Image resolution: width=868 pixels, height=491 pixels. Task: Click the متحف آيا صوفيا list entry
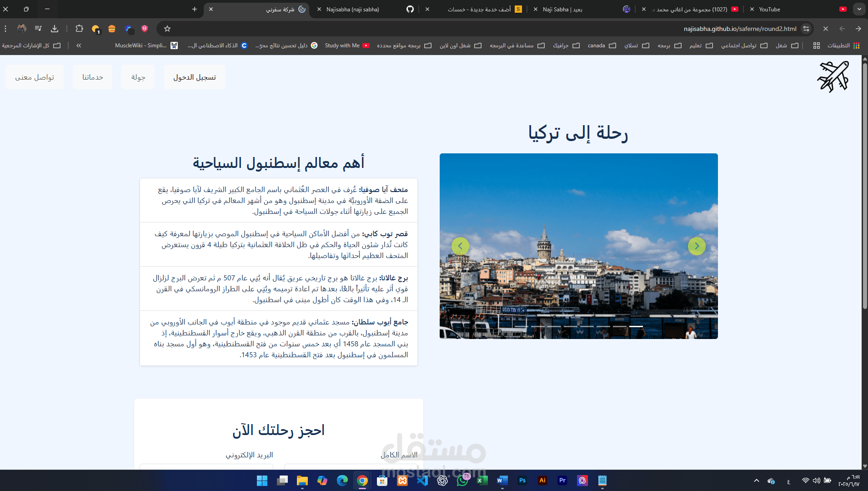279,200
